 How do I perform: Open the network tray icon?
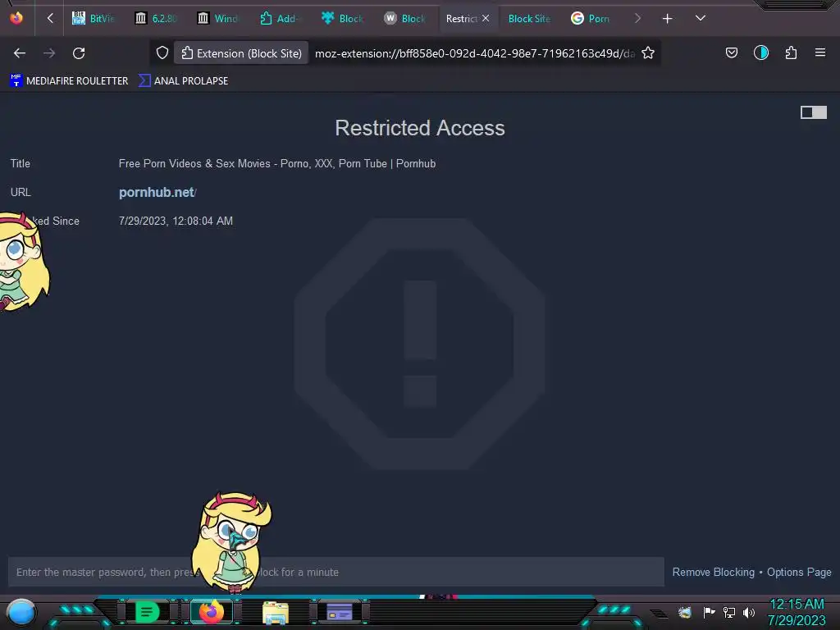coord(728,612)
